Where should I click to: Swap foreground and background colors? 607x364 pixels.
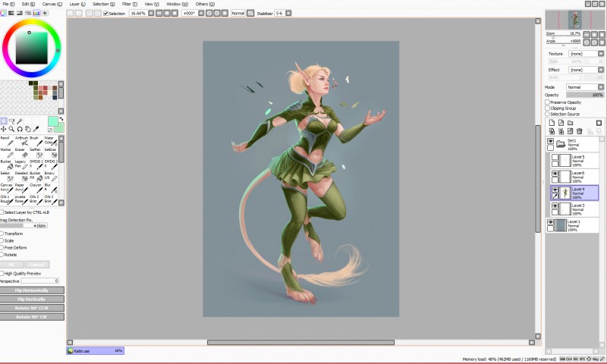(61, 119)
